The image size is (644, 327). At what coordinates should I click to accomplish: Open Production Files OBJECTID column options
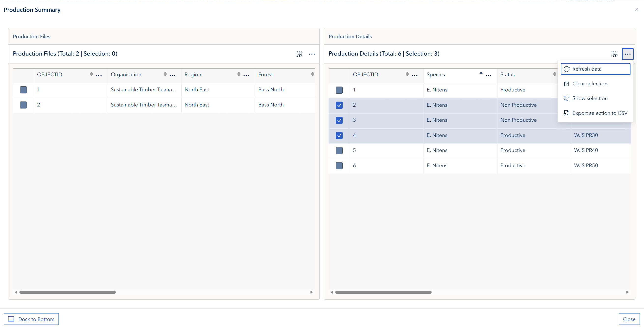pyautogui.click(x=99, y=75)
